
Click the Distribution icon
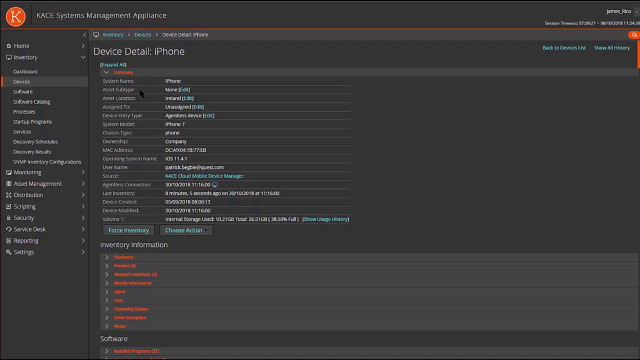click(x=9, y=195)
